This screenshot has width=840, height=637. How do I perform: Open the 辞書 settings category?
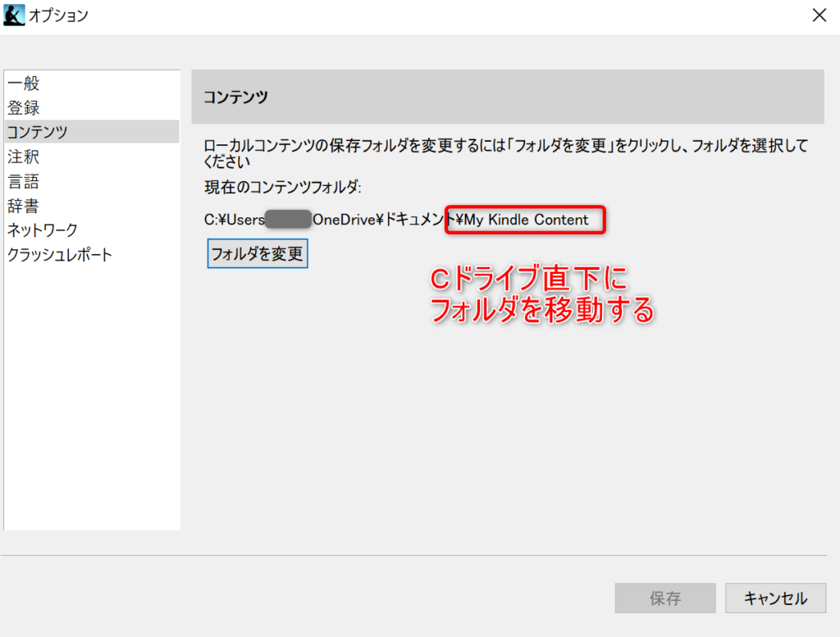click(x=92, y=206)
